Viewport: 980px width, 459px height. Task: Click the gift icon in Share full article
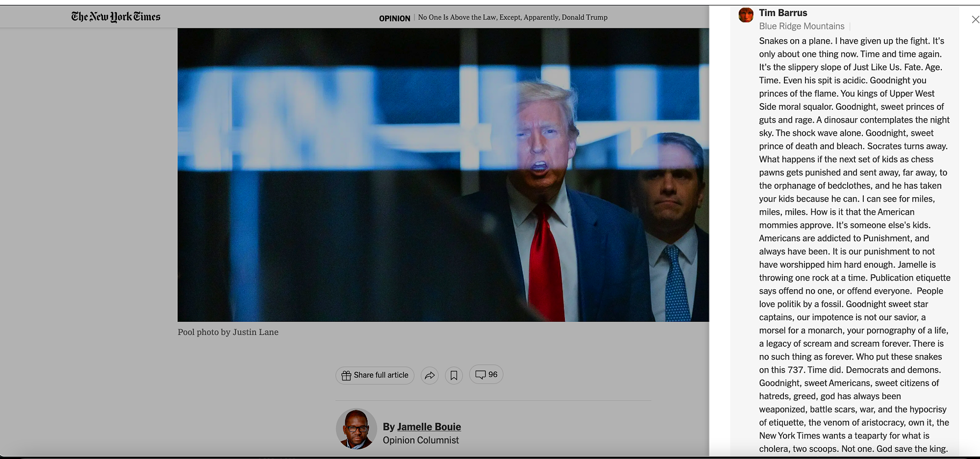pos(346,375)
